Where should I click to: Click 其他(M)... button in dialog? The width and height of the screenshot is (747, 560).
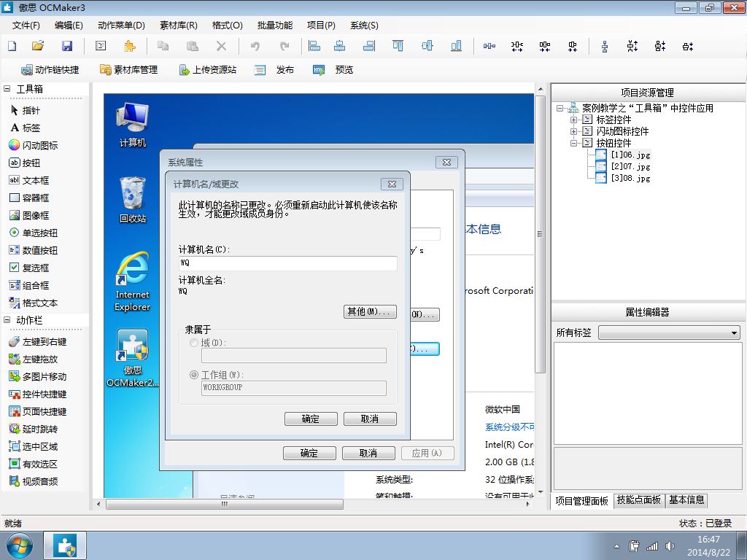pos(370,311)
